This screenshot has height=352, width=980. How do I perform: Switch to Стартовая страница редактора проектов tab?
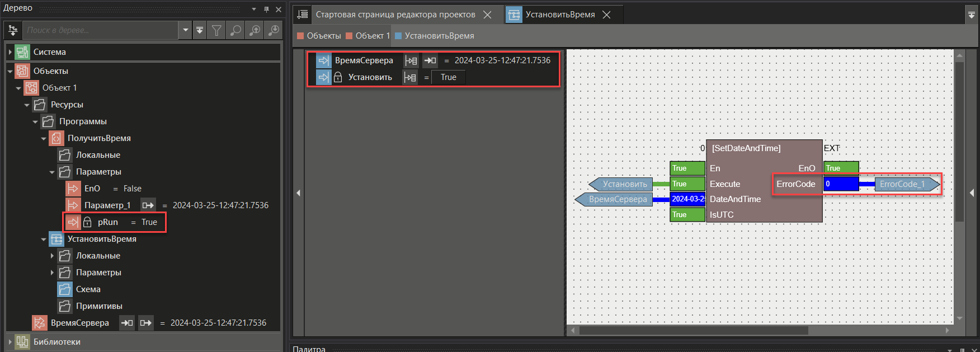click(x=395, y=15)
